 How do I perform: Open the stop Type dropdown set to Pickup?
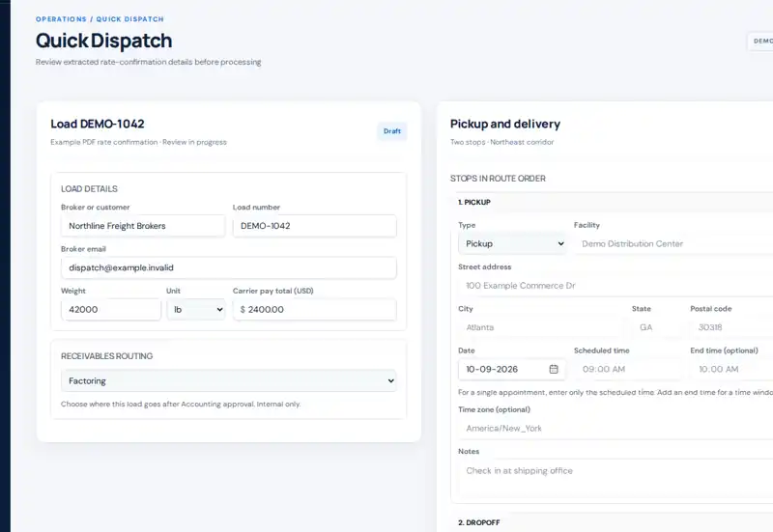pyautogui.click(x=512, y=243)
